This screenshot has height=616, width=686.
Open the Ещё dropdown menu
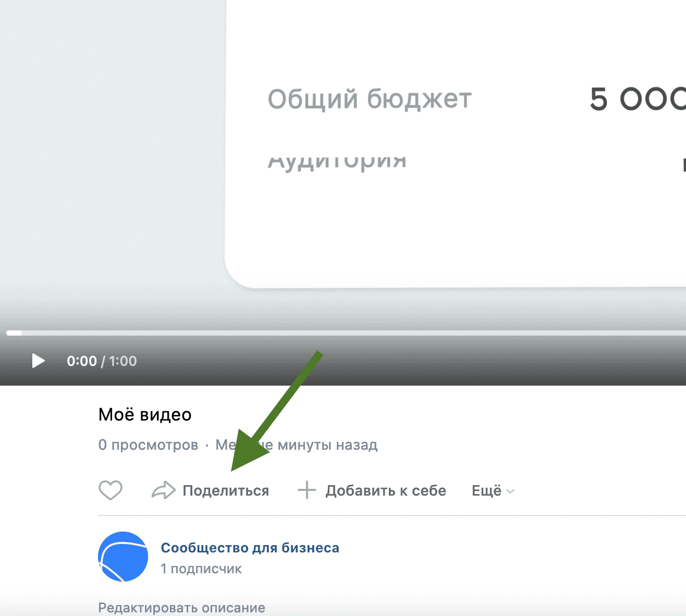[x=486, y=491]
